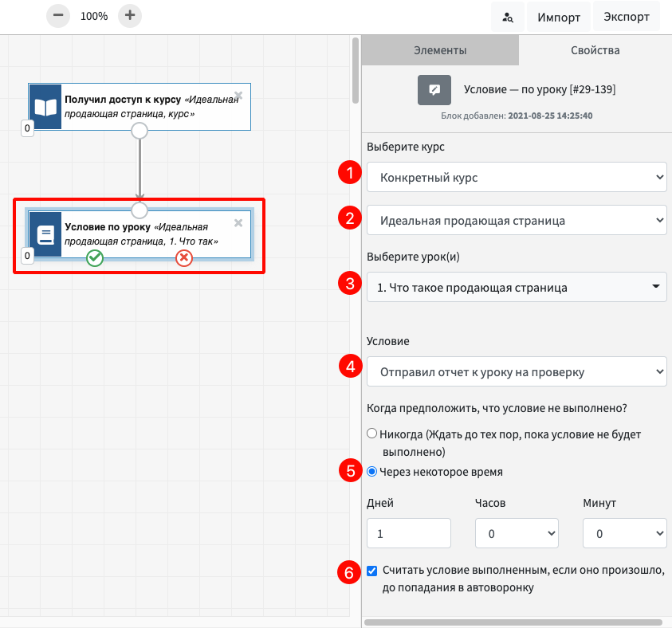Click the open book icon on course block

point(45,107)
